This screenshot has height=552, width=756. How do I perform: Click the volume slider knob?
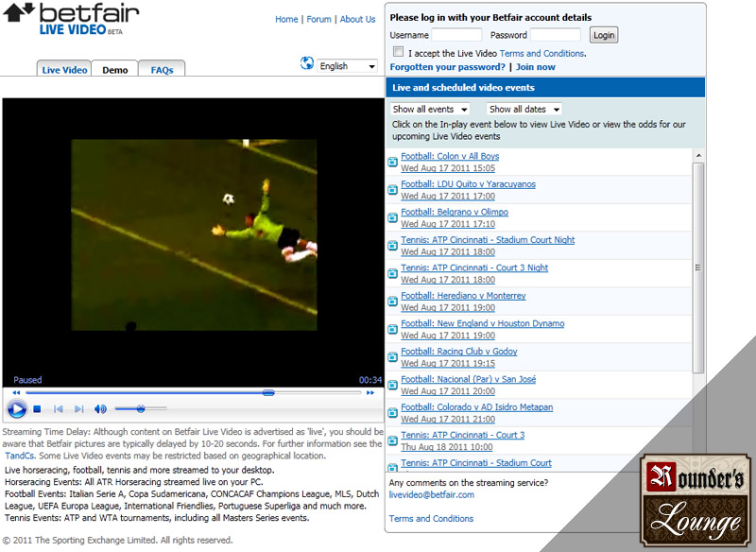pos(141,409)
